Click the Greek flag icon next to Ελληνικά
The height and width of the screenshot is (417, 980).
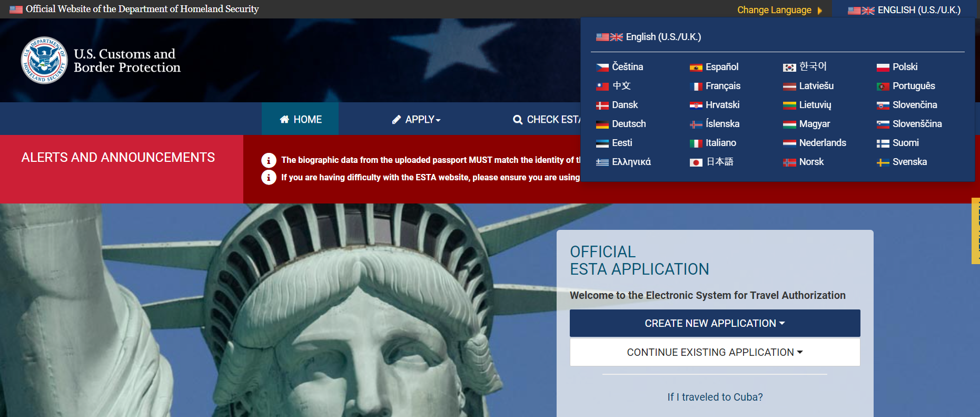tap(602, 162)
